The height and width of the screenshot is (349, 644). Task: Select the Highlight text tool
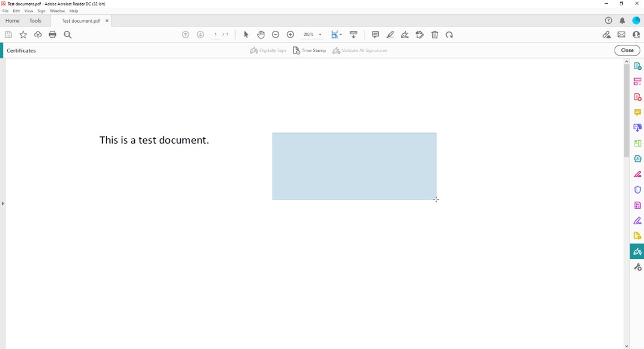[x=390, y=34]
